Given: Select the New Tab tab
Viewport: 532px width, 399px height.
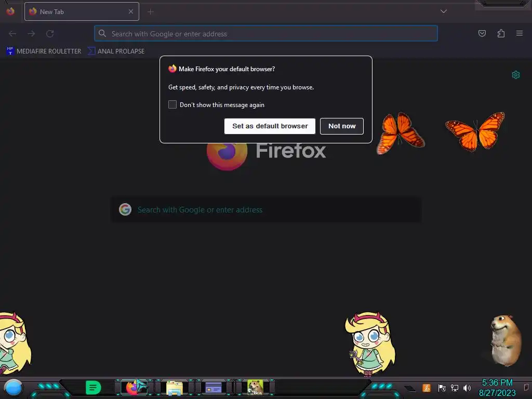Looking at the screenshot, I should click(x=82, y=11).
